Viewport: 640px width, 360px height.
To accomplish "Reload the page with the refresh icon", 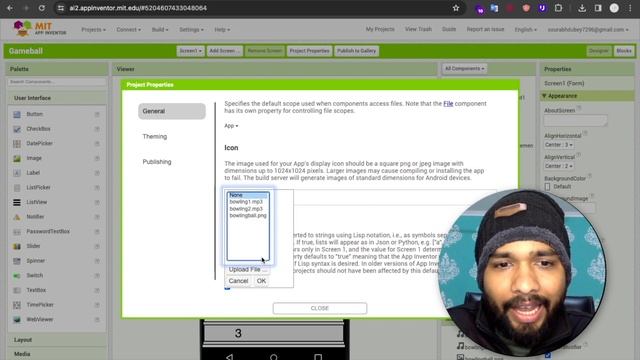I will (x=42, y=8).
